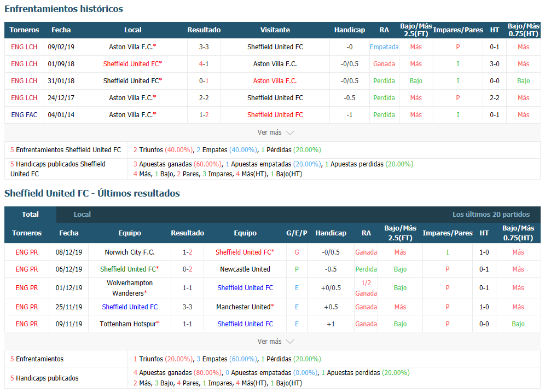
Task: Open red Sheffield United FC visitor on 04/01/14
Action: (275, 115)
